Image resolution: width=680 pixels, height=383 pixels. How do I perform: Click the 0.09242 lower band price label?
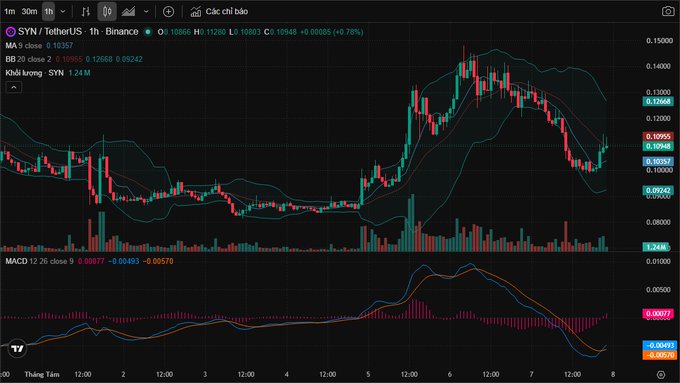tap(658, 190)
